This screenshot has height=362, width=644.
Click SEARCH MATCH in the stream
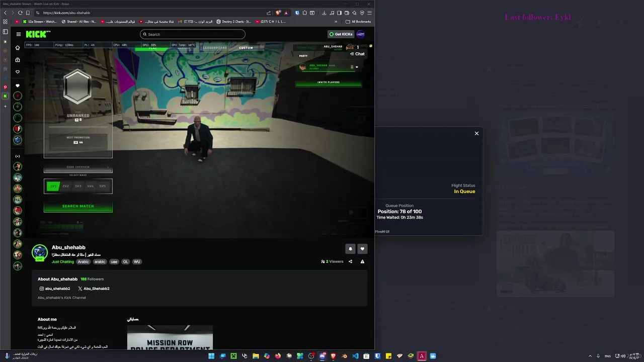point(78,206)
